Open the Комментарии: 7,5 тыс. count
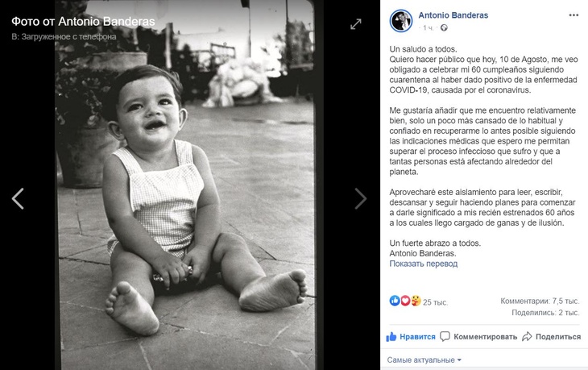The image size is (588, 370). [539, 300]
